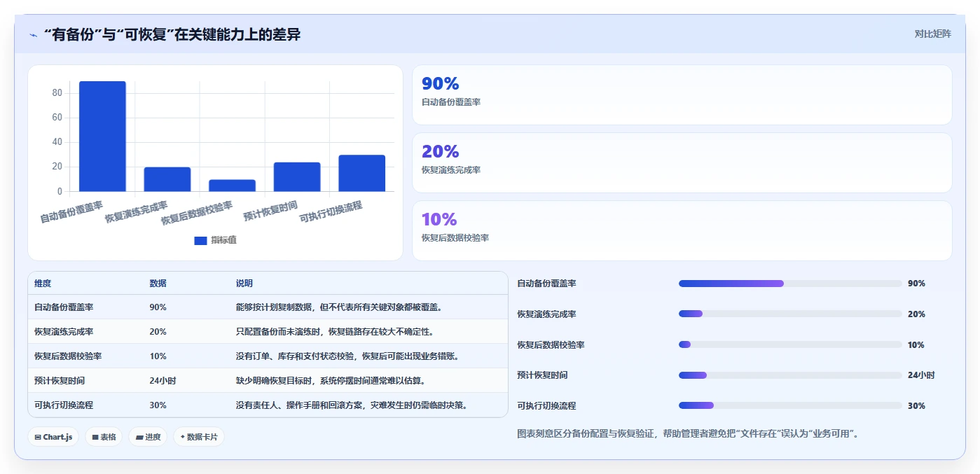Viewport: 980px width, 474px height.
Task: Click the 10% value in the table
Action: coord(158,356)
